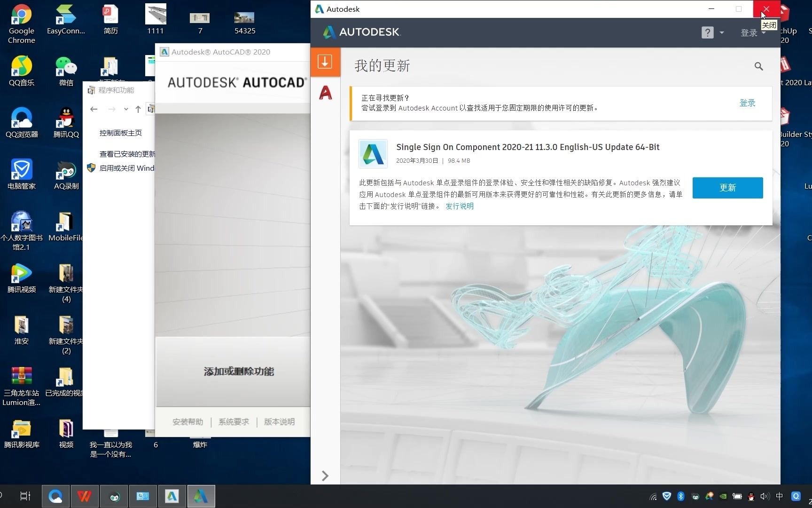Select the 三角龙车站 Lumion archive on desktop

coord(22,387)
